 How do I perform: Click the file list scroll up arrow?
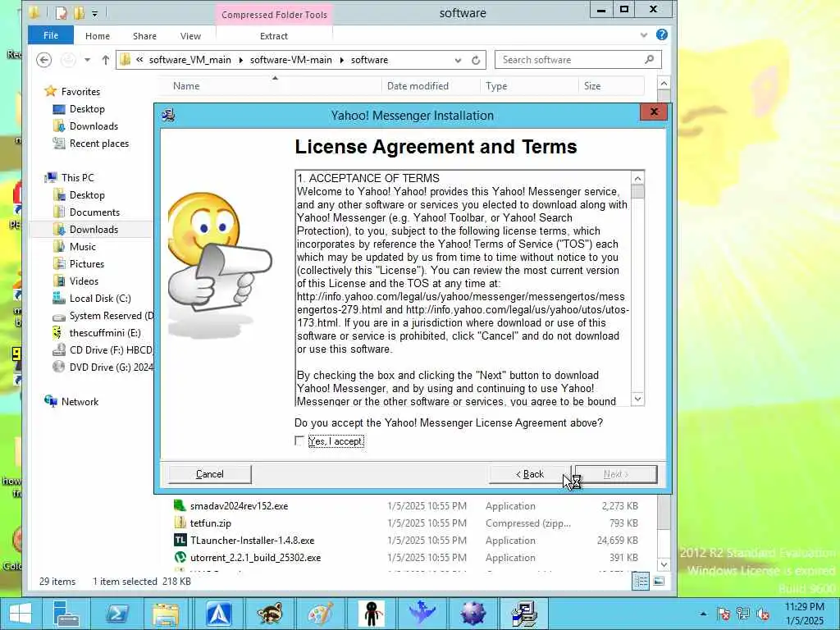(663, 84)
